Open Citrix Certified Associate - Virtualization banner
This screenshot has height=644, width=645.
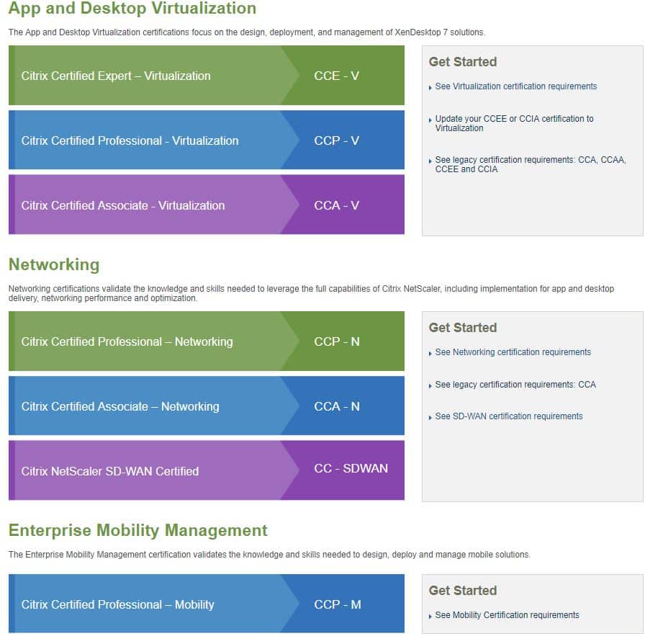point(207,205)
